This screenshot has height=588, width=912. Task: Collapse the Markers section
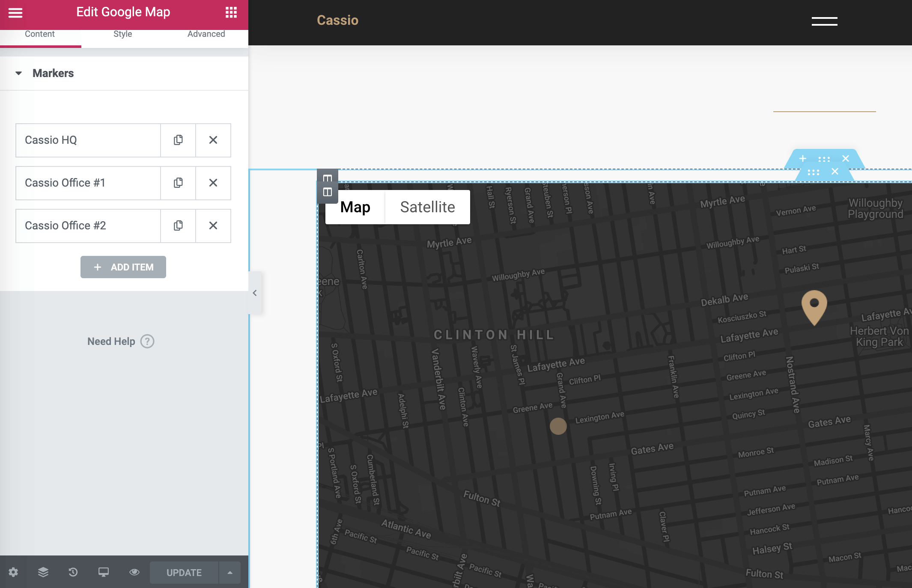(x=19, y=73)
